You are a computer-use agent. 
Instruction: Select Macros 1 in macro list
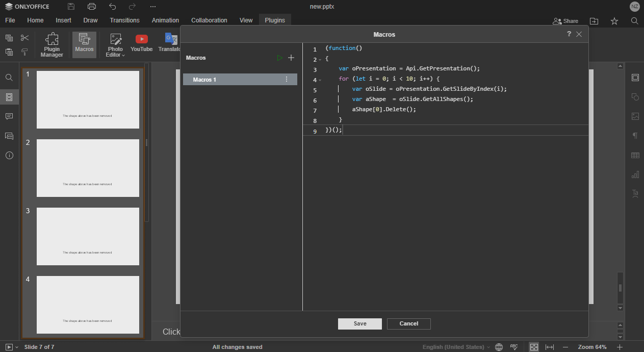point(240,80)
